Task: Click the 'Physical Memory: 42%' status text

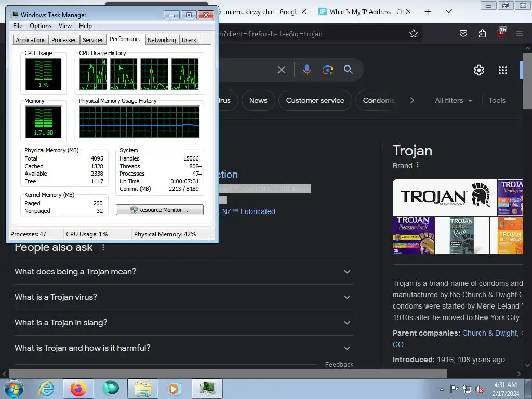Action: 165,234
